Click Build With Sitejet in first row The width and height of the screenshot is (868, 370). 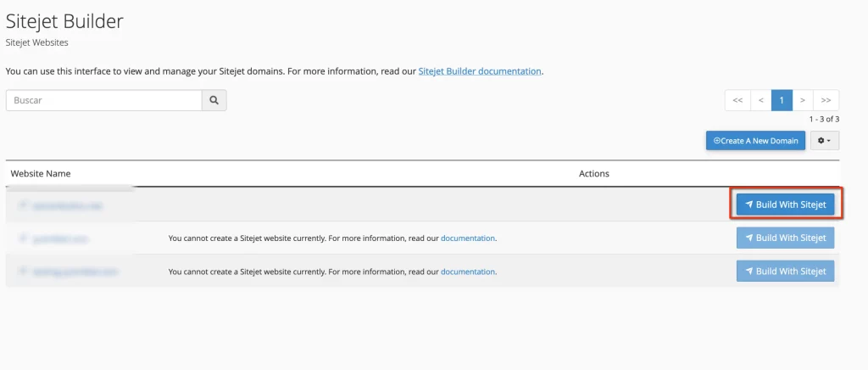pos(785,205)
